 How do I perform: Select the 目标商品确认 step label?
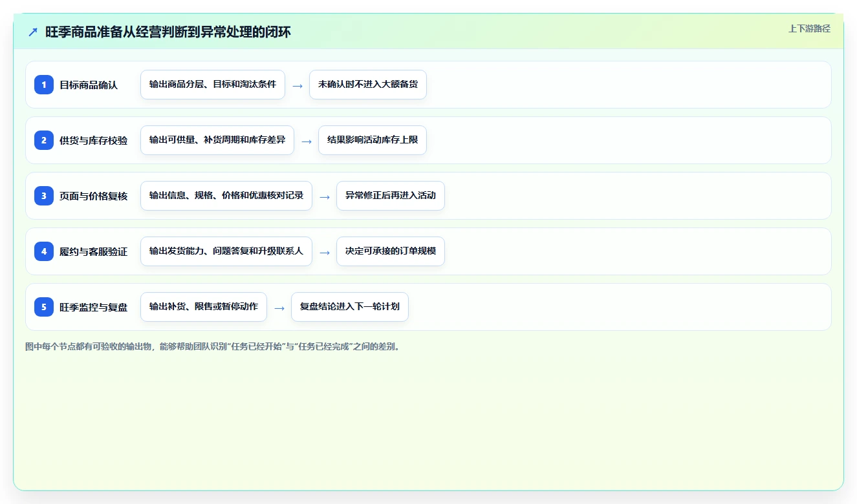pyautogui.click(x=89, y=85)
